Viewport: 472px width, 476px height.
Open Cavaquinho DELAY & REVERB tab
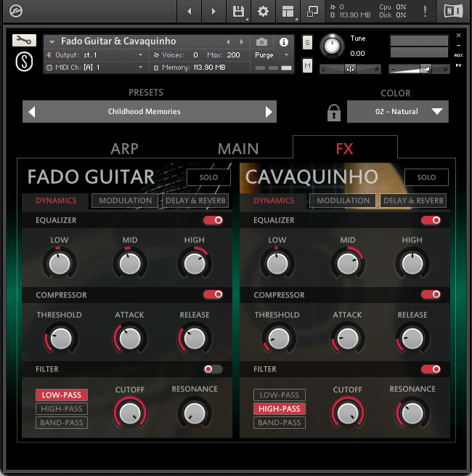tap(413, 201)
